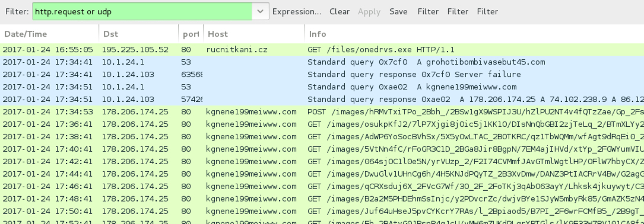Sort by the port column header
Screen dimensions: 644x224
click(191, 34)
